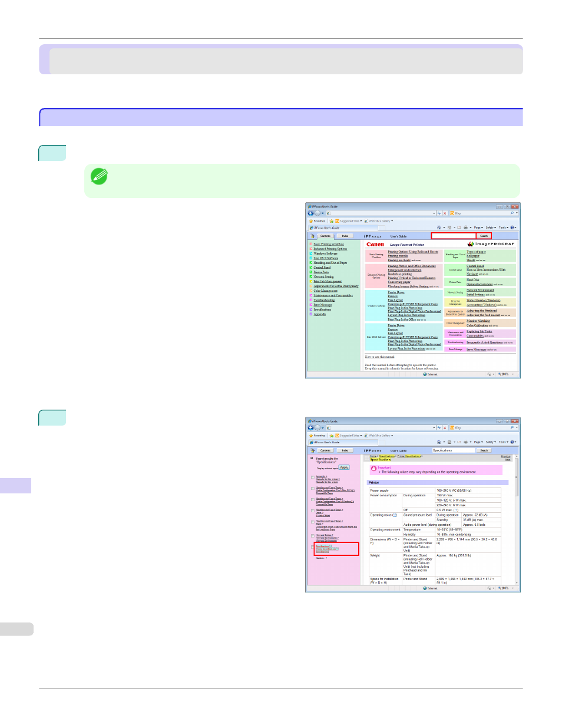This screenshot has height=728, width=562.
Task: Click Add to Favorites Bar icon in Canon home page browser
Action: click(x=332, y=221)
